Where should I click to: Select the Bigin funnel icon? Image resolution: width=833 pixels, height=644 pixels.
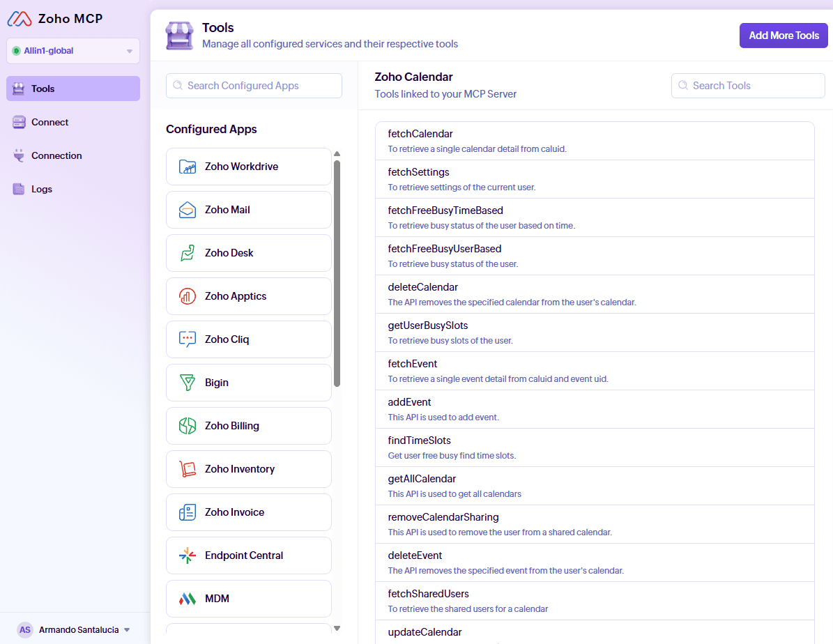[188, 383]
